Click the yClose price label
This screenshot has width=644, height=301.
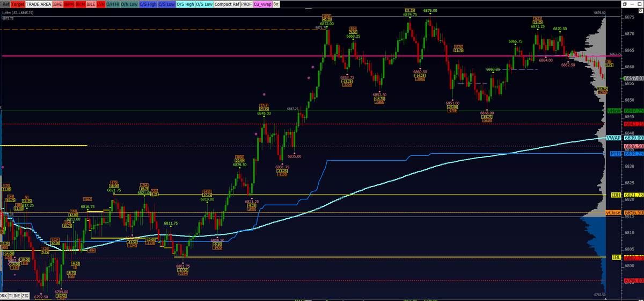[613, 213]
